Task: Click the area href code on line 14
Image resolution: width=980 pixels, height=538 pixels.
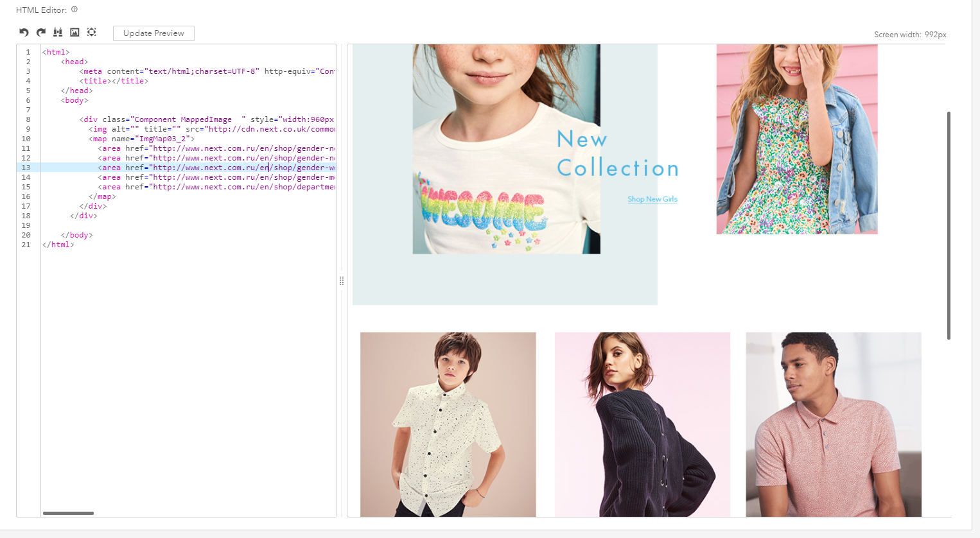Action: point(216,177)
